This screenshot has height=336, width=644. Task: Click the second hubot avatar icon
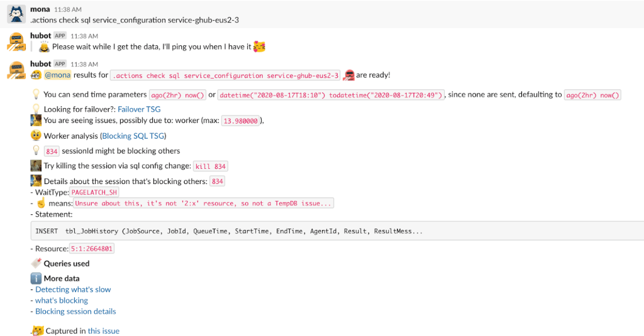15,70
